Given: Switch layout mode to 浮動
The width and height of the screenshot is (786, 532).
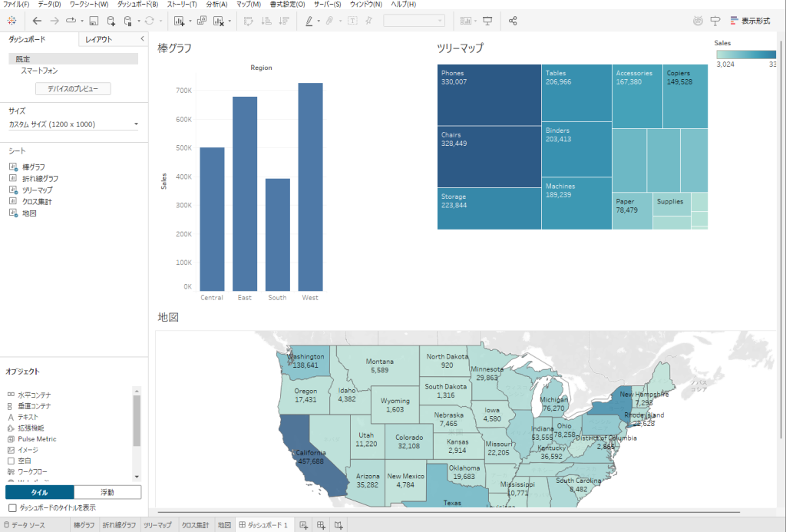Looking at the screenshot, I should click(107, 492).
